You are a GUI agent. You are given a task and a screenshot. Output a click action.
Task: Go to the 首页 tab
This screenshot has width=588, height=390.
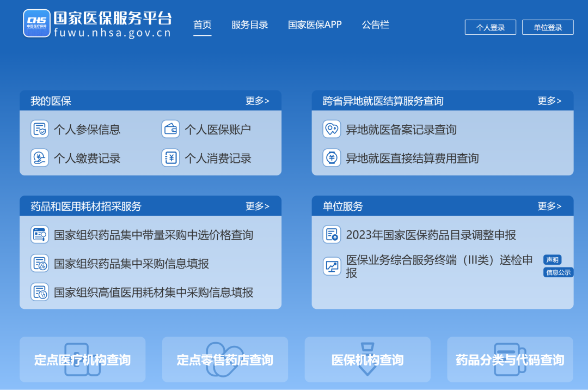point(203,25)
